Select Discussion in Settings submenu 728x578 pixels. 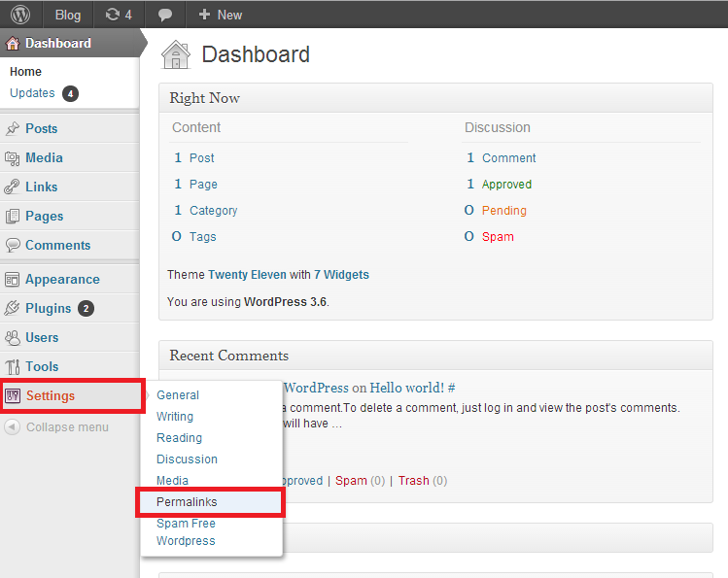pos(187,459)
